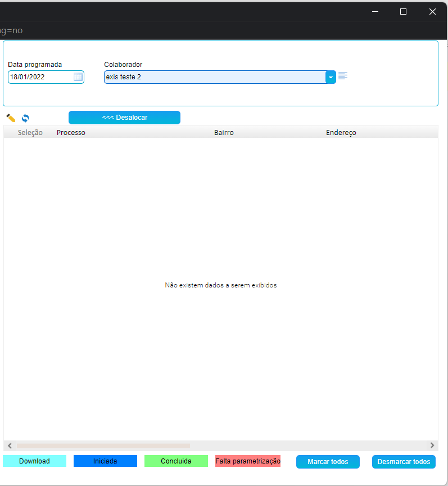
Task: Click the horizontal scrollbar left arrow
Action: [x=10, y=445]
